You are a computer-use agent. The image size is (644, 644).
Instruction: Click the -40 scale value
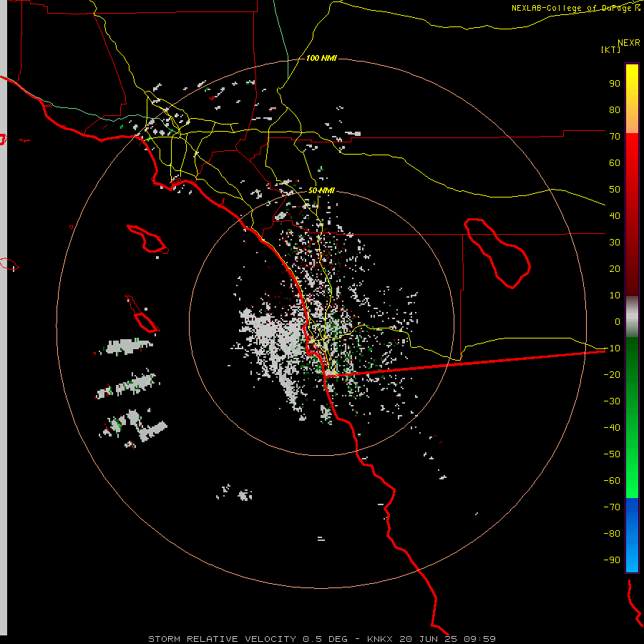pyautogui.click(x=612, y=428)
